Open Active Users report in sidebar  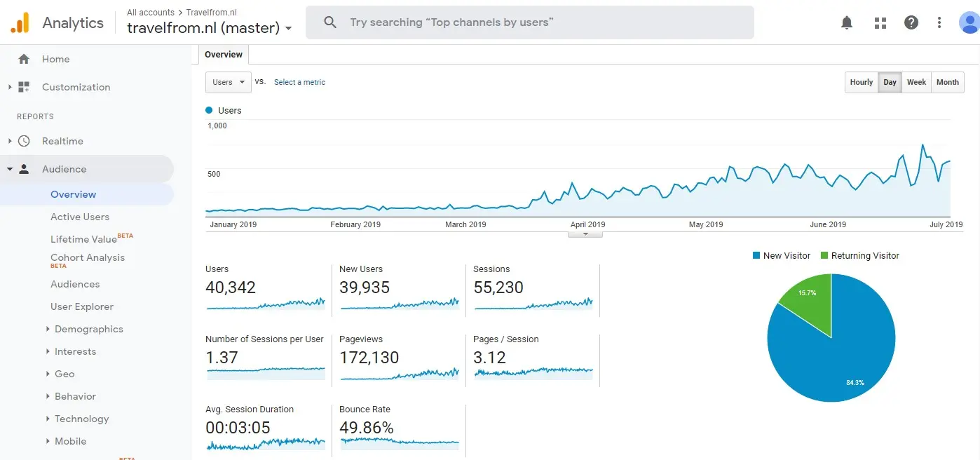[80, 217]
